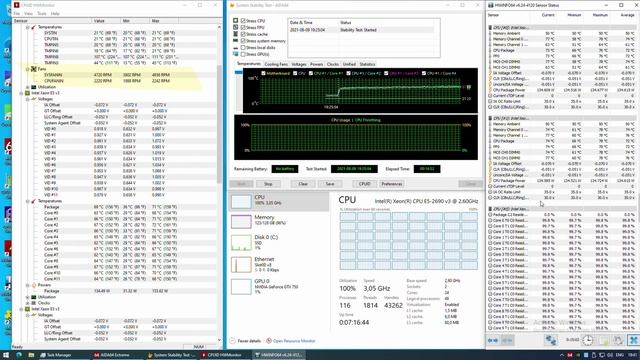
Task: Click the red AIDA64 tray icon
Action: coord(570,355)
